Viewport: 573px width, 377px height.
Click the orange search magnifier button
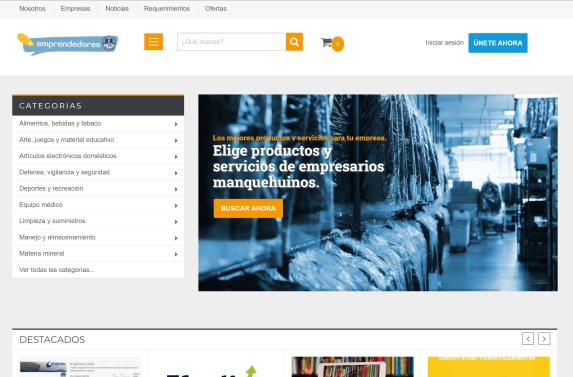[x=294, y=42]
